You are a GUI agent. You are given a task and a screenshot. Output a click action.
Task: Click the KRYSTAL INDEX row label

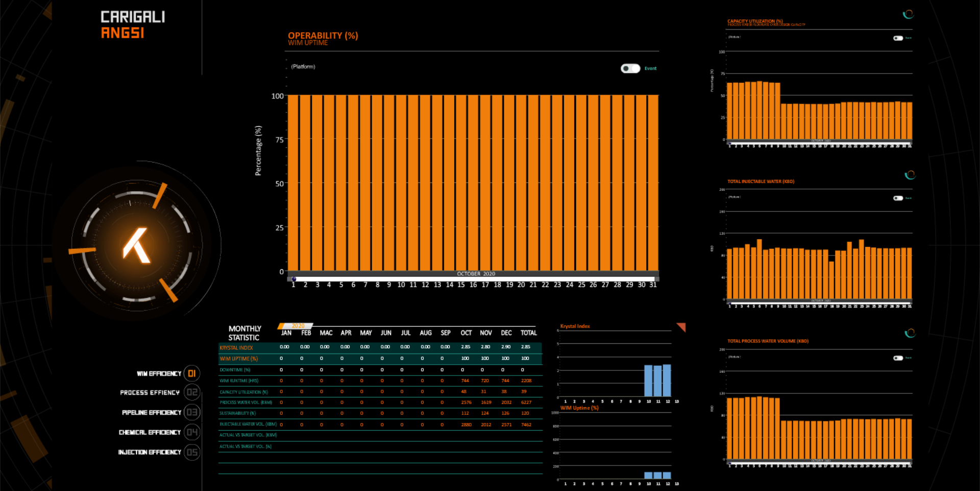236,348
